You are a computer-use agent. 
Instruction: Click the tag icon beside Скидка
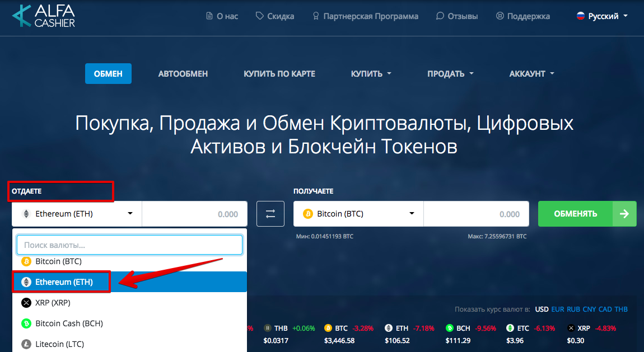pos(260,16)
